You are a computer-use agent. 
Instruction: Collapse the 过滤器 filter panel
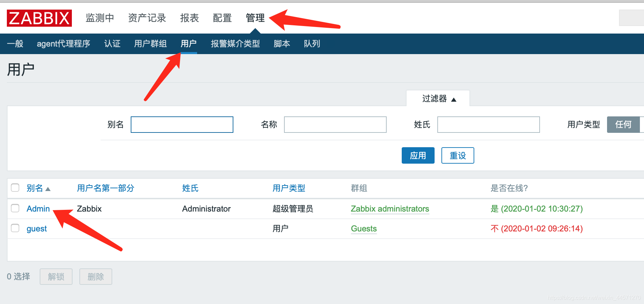(x=438, y=99)
